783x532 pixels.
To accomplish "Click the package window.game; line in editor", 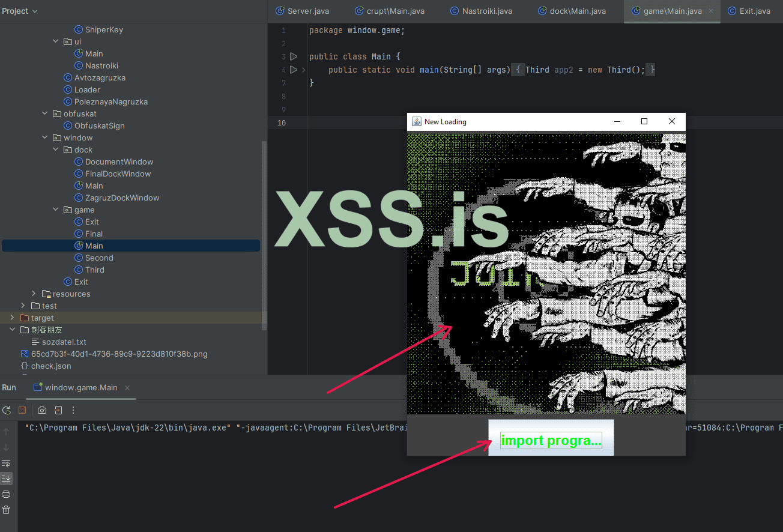I will tap(357, 30).
